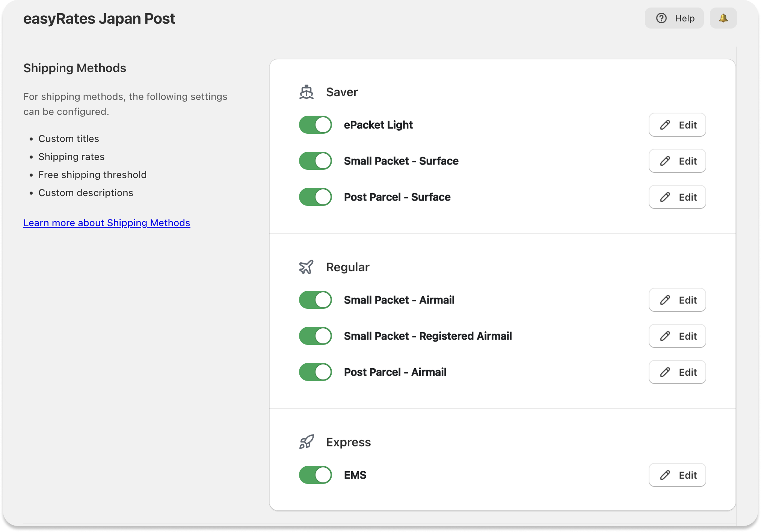Screen dimensions: 761x532
Task: Click the Regular section heading
Action: (348, 267)
